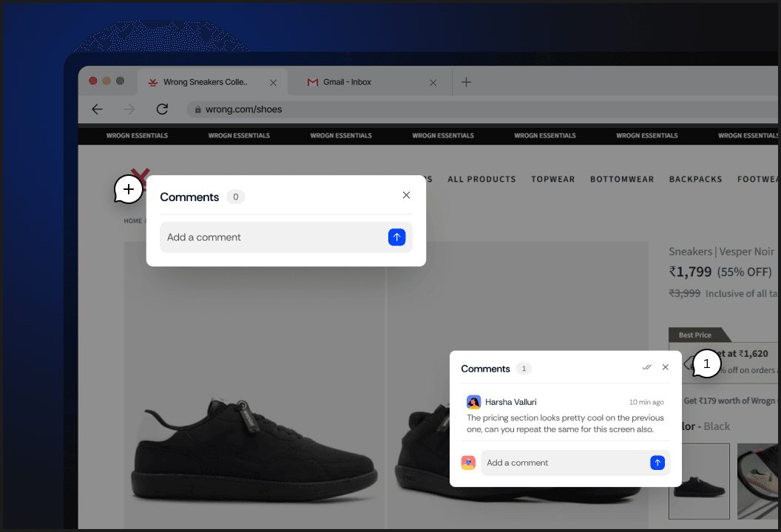Close the empty Comments popup
The height and width of the screenshot is (532, 781).
tap(407, 195)
